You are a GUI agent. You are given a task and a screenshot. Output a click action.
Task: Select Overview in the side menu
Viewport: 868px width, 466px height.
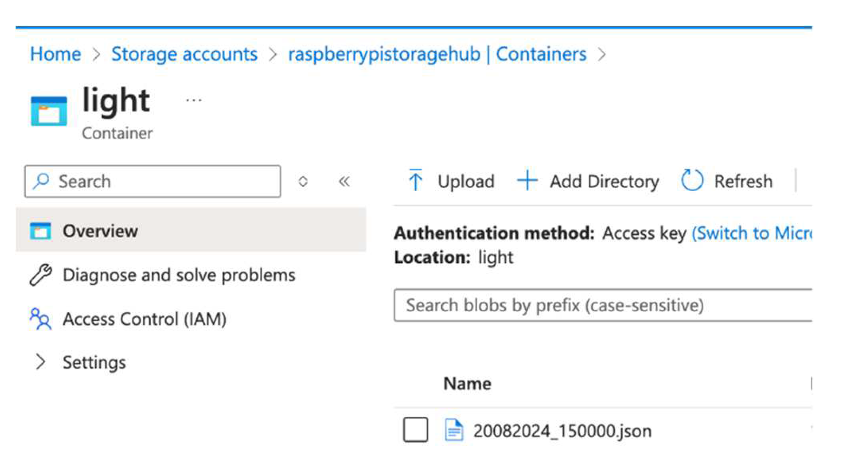(x=100, y=231)
